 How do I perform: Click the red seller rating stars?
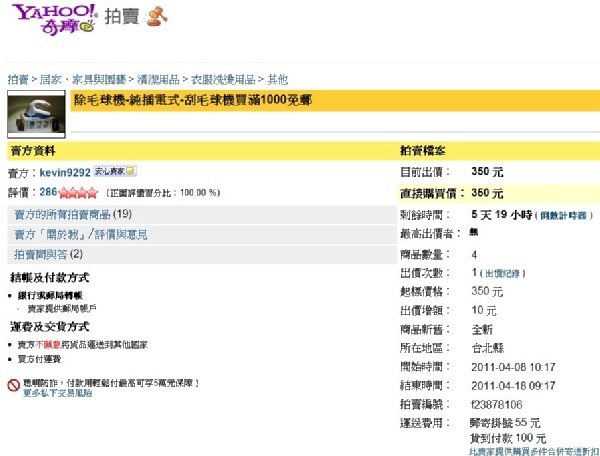79,192
